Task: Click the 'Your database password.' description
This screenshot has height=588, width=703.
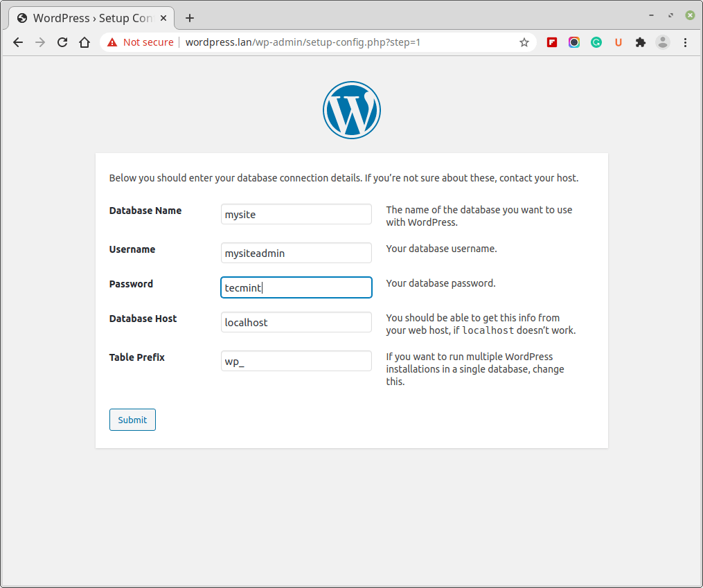Action: click(441, 283)
